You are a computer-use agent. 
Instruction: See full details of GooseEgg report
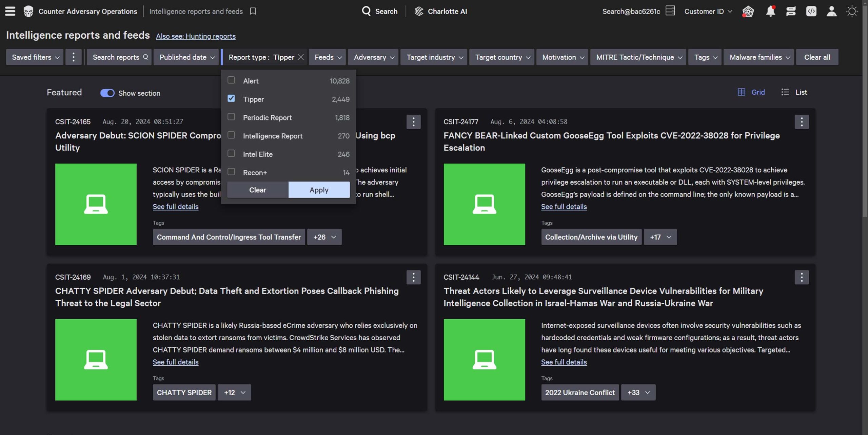click(564, 206)
